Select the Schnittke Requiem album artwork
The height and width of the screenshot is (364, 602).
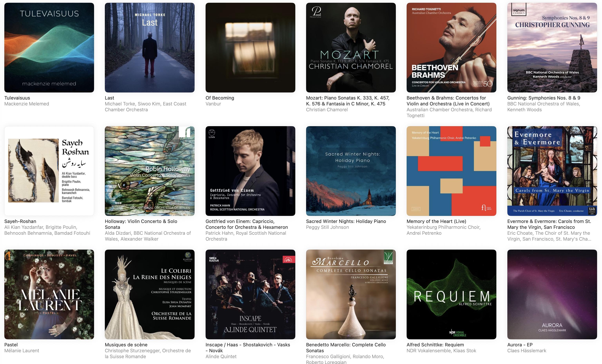point(451,294)
